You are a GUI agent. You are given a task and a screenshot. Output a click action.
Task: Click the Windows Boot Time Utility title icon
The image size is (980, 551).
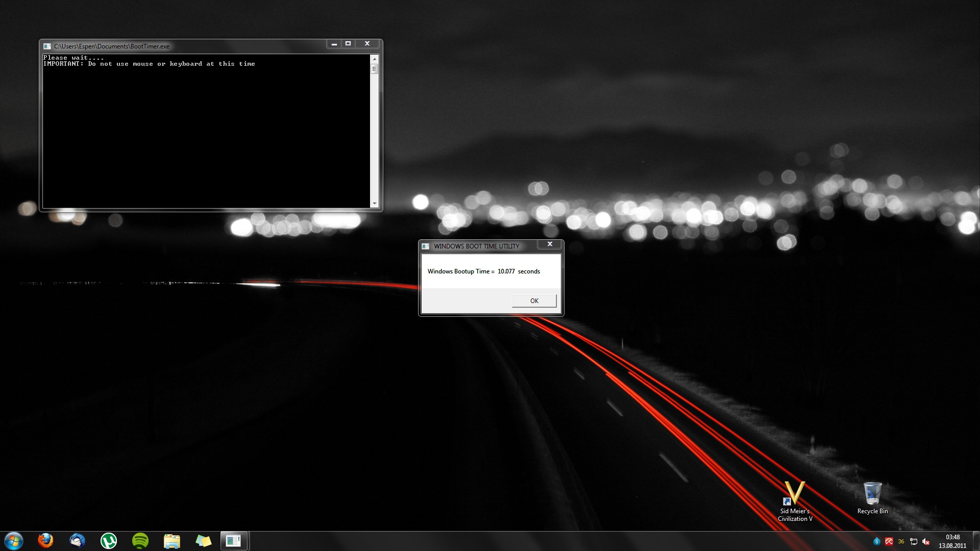(x=425, y=246)
